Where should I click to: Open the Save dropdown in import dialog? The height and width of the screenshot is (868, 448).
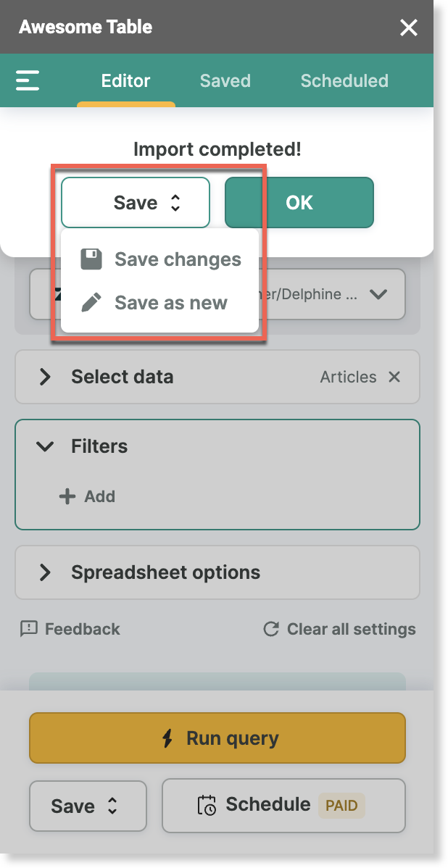pos(136,203)
